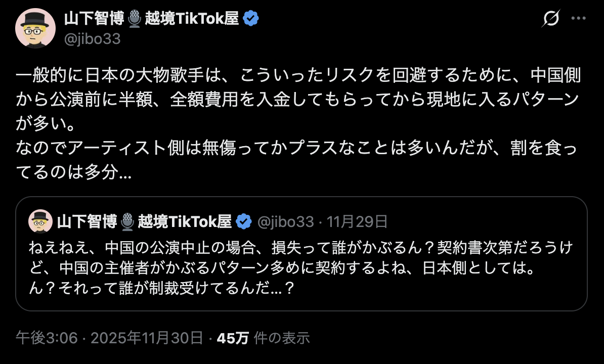This screenshot has width=604, height=364.
Task: Click the @jibo33 handle inside quoted post
Action: pos(285,221)
